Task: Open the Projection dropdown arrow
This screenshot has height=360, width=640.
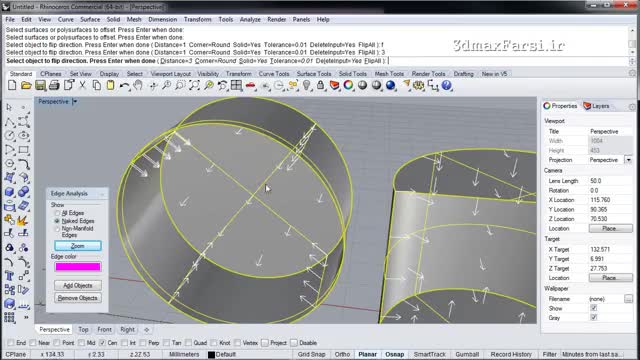Action: coord(628,160)
